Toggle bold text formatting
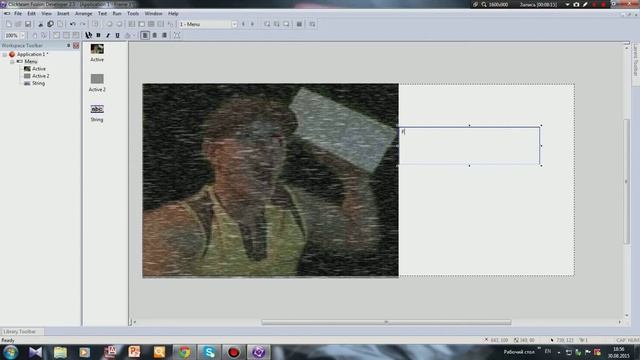This screenshot has width=640, height=360. click(x=98, y=36)
